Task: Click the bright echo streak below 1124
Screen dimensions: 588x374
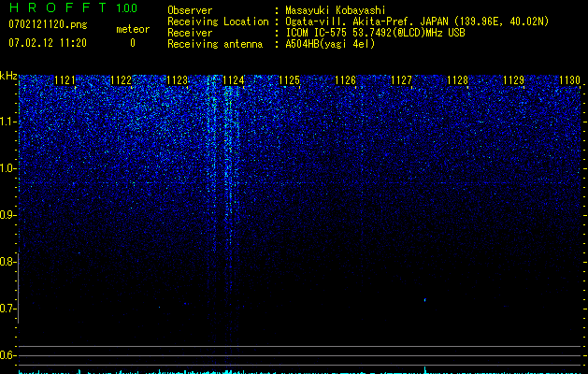Action: [228, 165]
